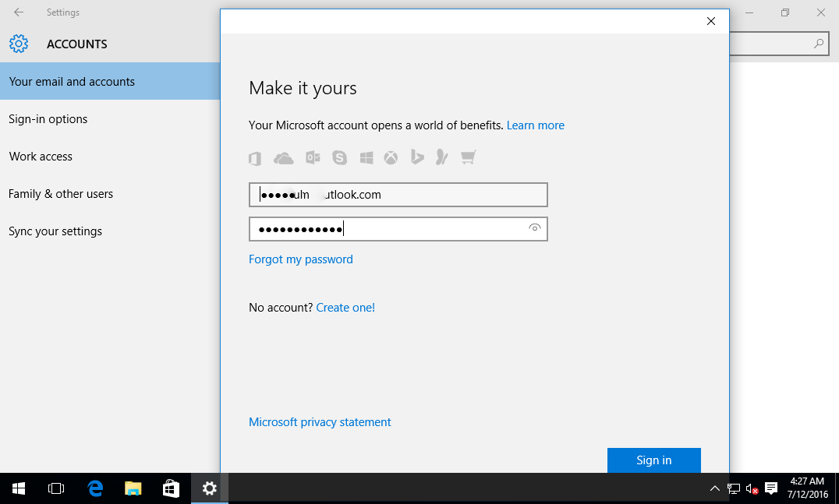
Task: Focus the email address field
Action: [x=398, y=195]
